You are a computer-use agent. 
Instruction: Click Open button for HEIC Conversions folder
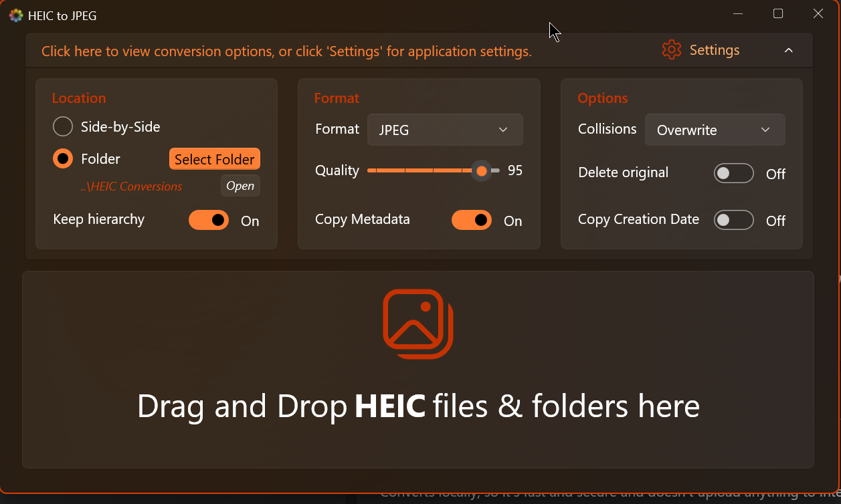(x=240, y=186)
